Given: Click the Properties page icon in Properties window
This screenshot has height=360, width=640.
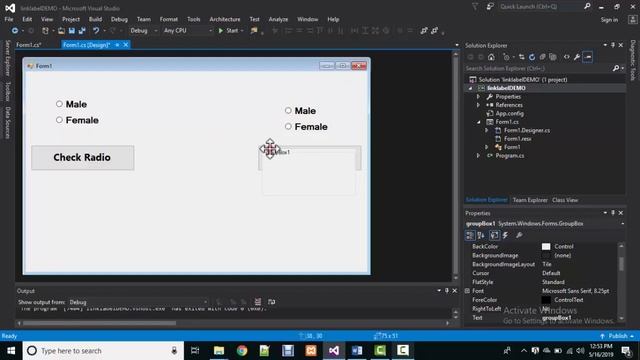Looking at the screenshot, I should pos(494,235).
